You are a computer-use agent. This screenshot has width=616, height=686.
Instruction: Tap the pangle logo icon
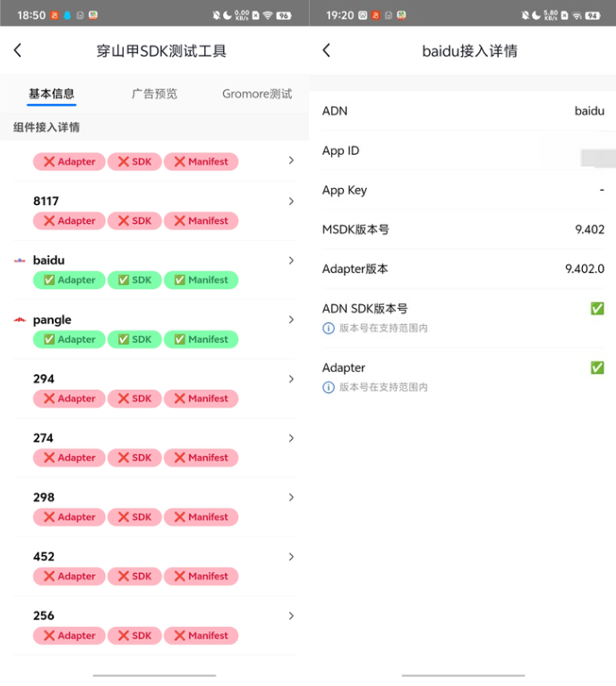point(20,320)
